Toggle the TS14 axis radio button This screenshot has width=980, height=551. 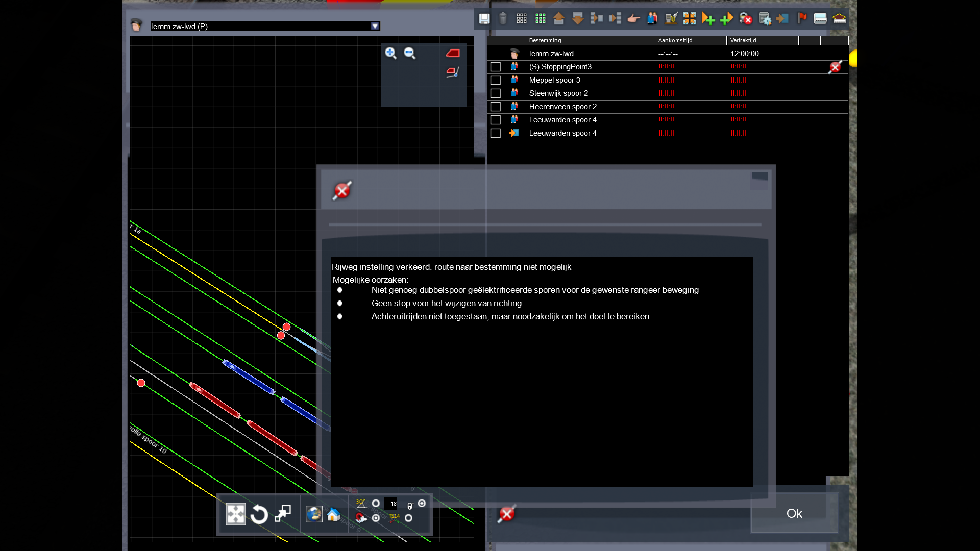click(x=408, y=518)
